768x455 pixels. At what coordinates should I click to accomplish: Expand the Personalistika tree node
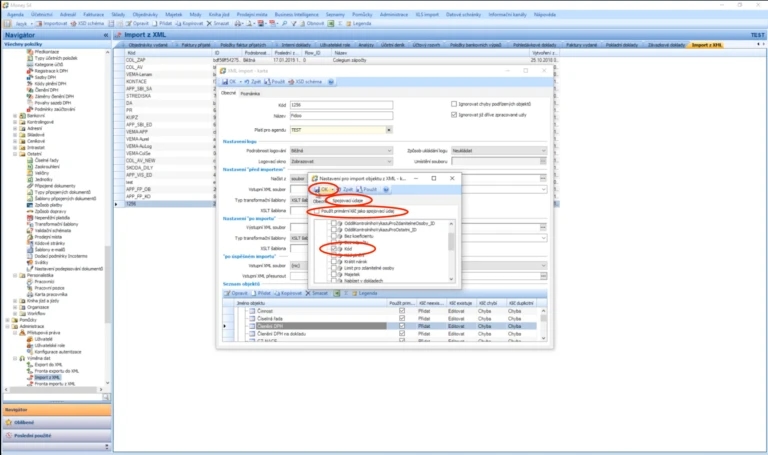click(x=15, y=275)
